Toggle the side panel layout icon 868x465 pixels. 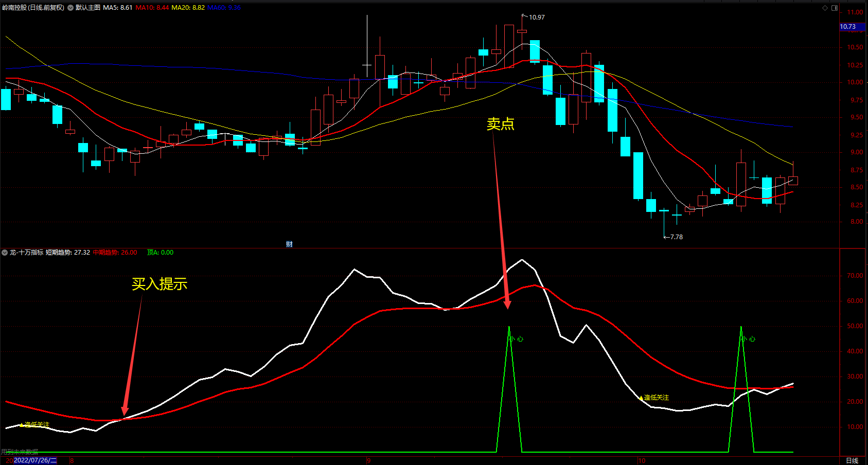835,8
